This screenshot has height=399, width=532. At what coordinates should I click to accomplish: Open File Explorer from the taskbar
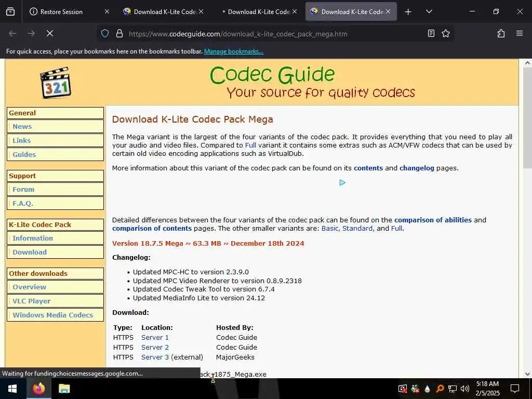coord(64,389)
